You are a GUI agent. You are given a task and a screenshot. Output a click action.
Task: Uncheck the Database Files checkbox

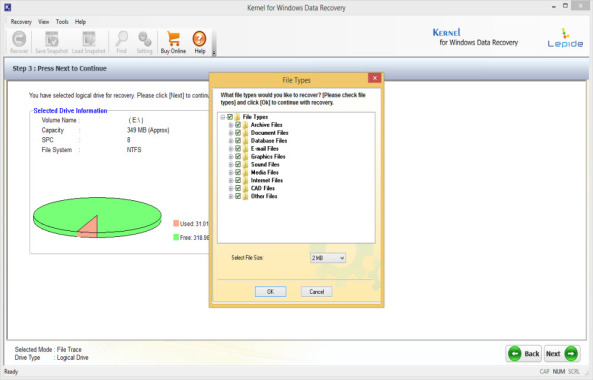click(x=238, y=141)
